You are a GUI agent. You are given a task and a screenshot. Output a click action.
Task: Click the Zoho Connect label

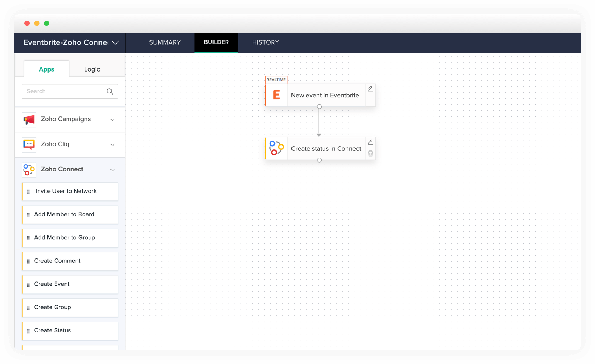[x=62, y=169]
